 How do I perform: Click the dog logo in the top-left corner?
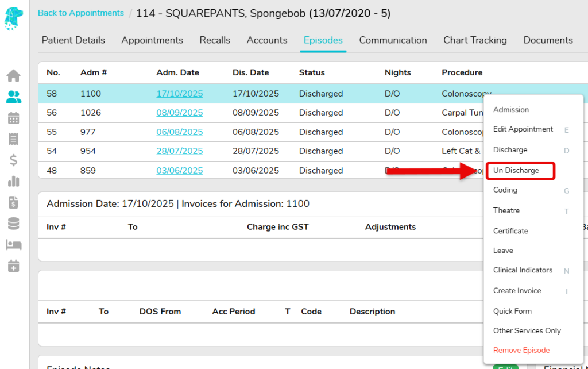point(14,16)
